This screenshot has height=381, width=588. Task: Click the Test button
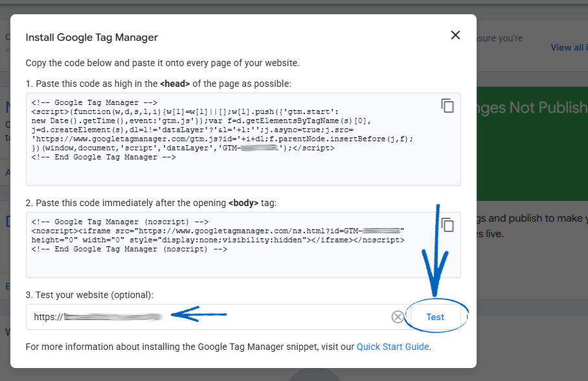435,317
